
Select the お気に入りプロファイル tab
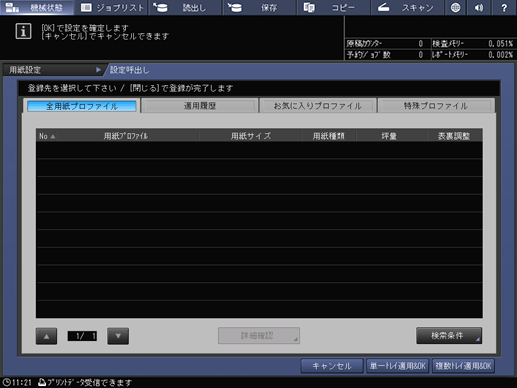(x=318, y=106)
